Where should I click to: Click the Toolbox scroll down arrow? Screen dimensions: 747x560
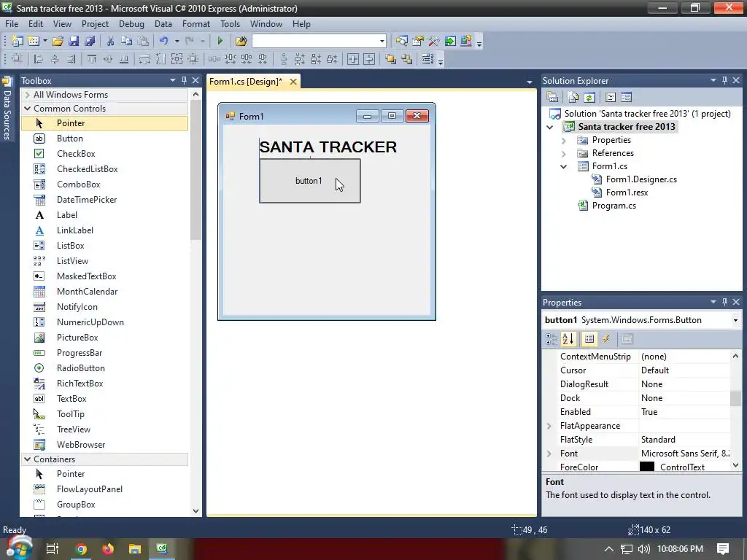[x=196, y=510]
